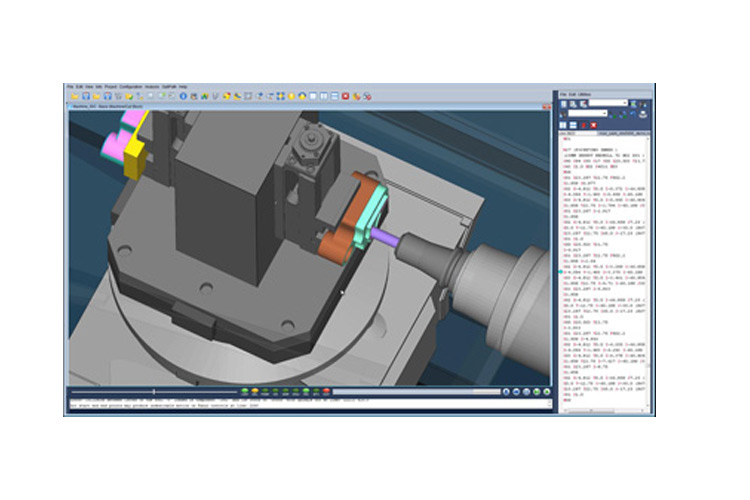Open the Utilities menu in NC program panel
The image size is (750, 500).
click(585, 94)
